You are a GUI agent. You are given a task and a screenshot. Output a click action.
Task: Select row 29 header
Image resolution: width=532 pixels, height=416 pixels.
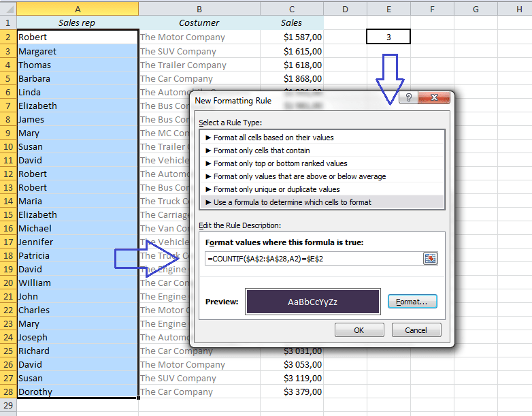click(8, 405)
